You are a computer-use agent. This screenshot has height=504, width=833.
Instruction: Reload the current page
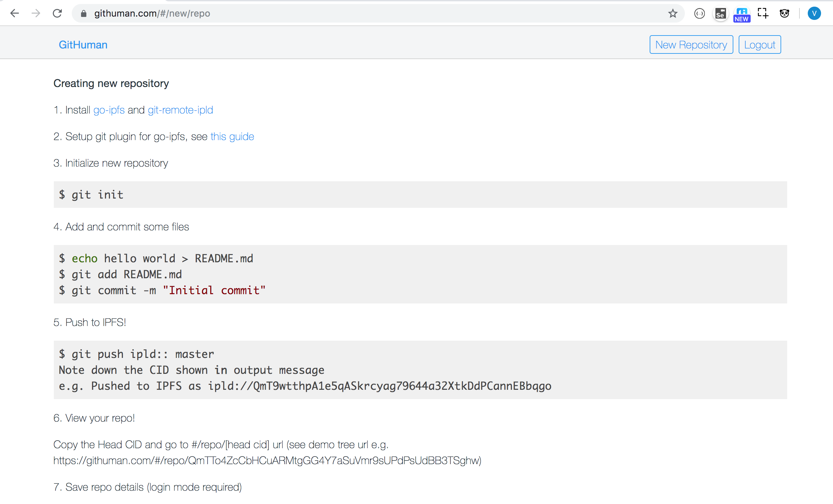pos(57,14)
